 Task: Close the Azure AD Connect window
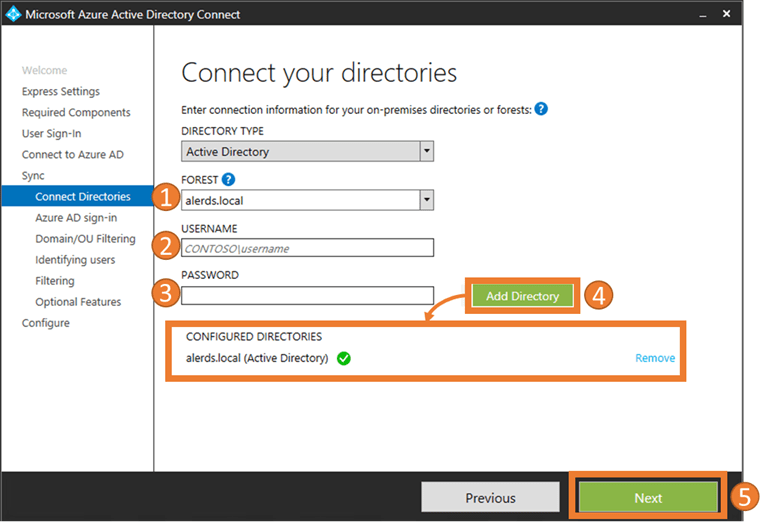[726, 14]
